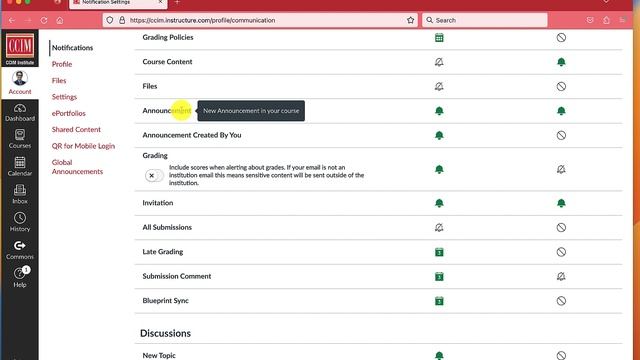Click Submission Comment daily calendar icon
This screenshot has width=640, height=360.
click(439, 277)
